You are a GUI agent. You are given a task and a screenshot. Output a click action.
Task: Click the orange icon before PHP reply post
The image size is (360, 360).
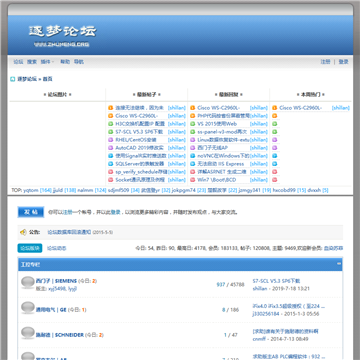click(x=193, y=116)
